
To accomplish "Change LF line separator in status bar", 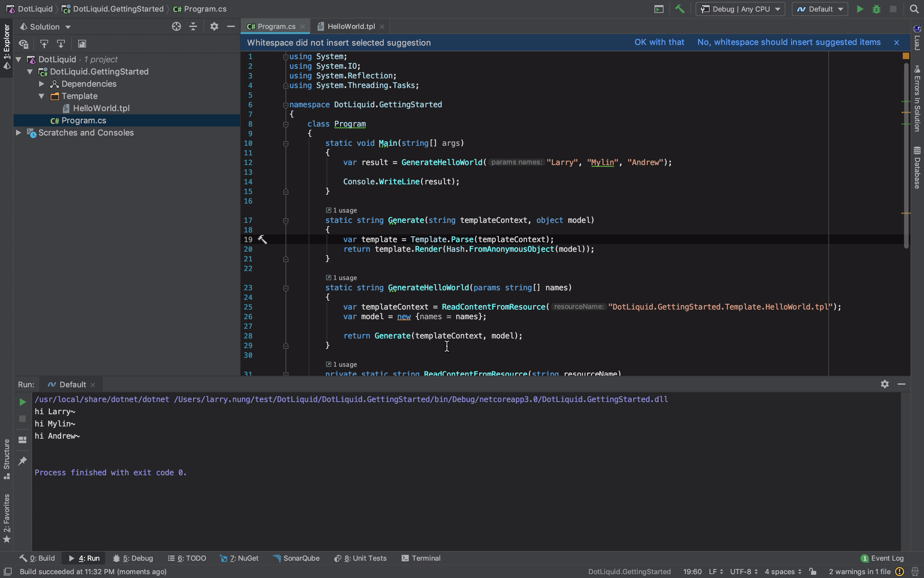I will tap(715, 572).
